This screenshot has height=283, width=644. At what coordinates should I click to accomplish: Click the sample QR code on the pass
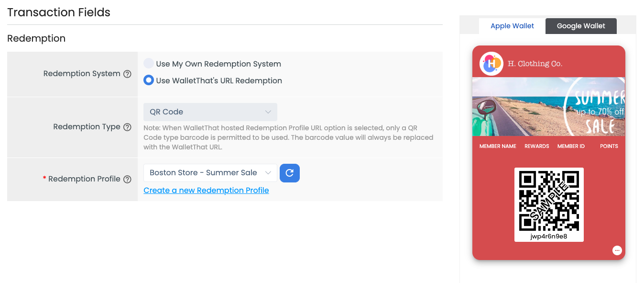549,201
